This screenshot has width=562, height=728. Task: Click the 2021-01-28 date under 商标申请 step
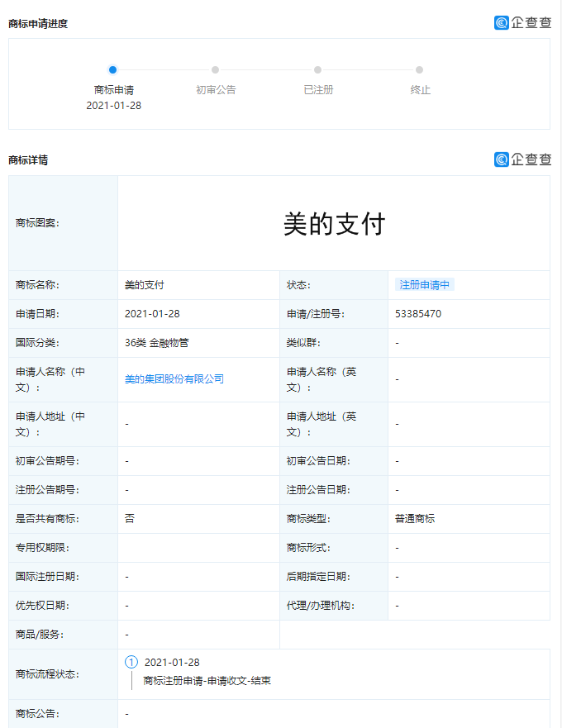114,106
